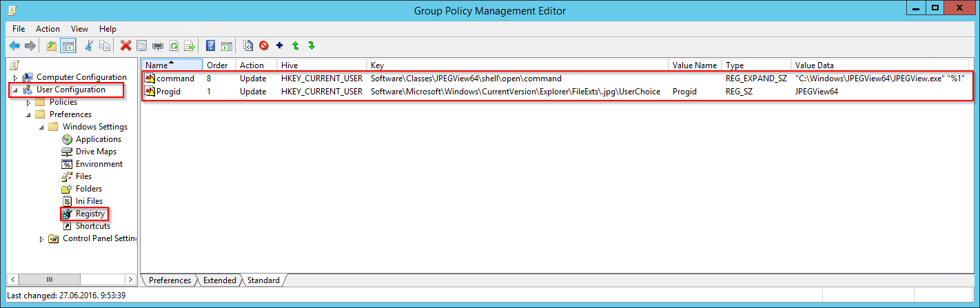Select the Drive Maps tree item
The image size is (980, 308).
coord(96,152)
